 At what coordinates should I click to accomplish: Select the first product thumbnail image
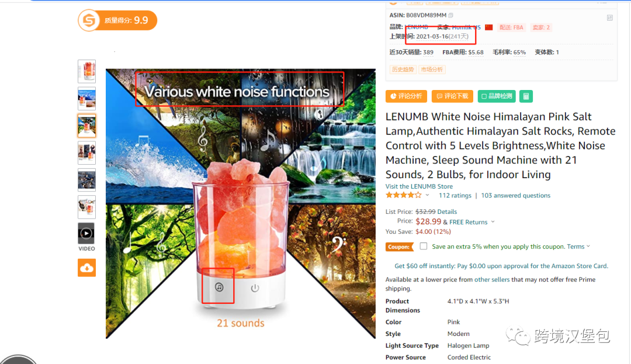click(x=86, y=71)
